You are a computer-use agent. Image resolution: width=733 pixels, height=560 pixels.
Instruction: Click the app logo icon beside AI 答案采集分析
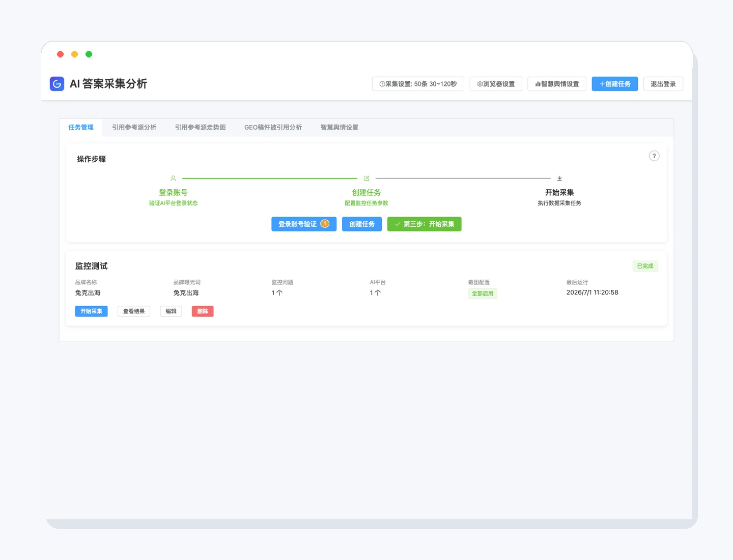57,84
